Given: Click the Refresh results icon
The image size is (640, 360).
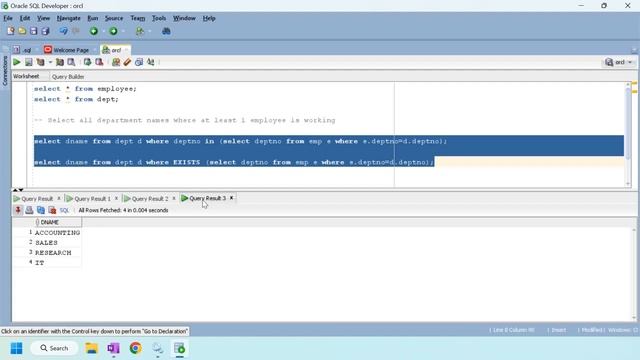Looking at the screenshot, I should [41, 210].
